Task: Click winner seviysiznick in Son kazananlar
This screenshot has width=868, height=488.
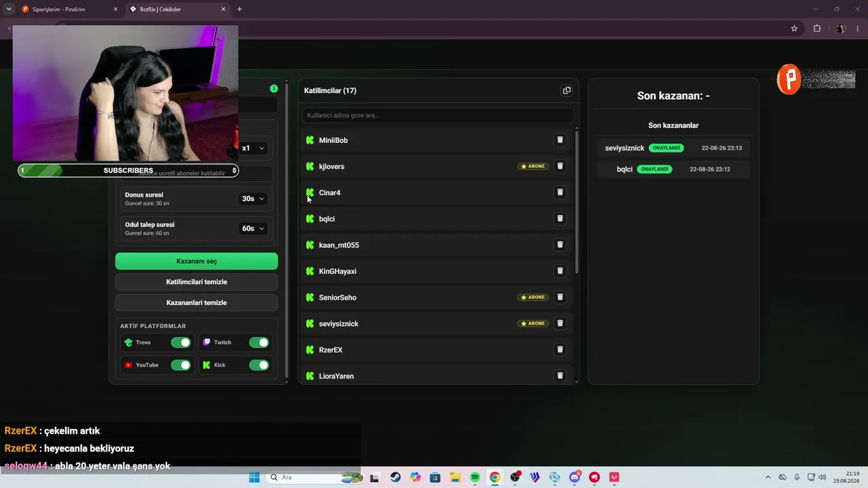Action: click(x=625, y=148)
